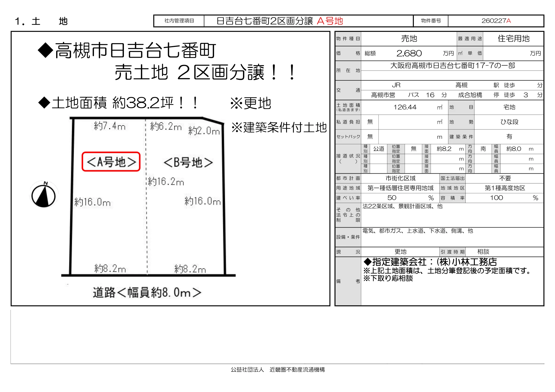The width and height of the screenshot is (555, 392).
Task: Click the 第1種高度地区 value
Action: pyautogui.click(x=505, y=188)
